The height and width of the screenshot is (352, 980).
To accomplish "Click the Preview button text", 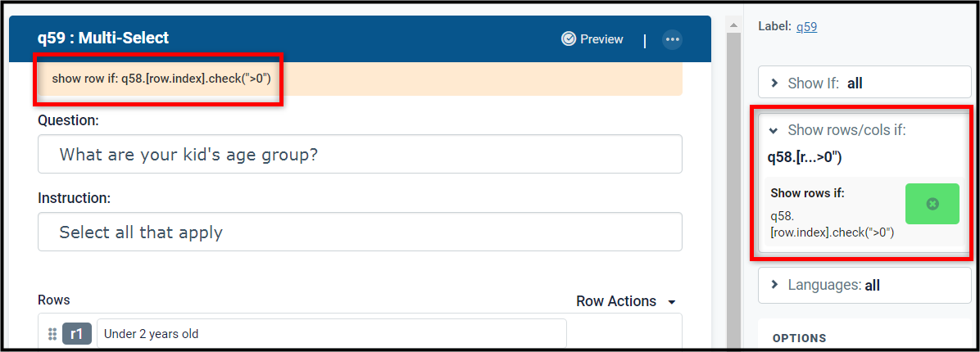I will 602,39.
